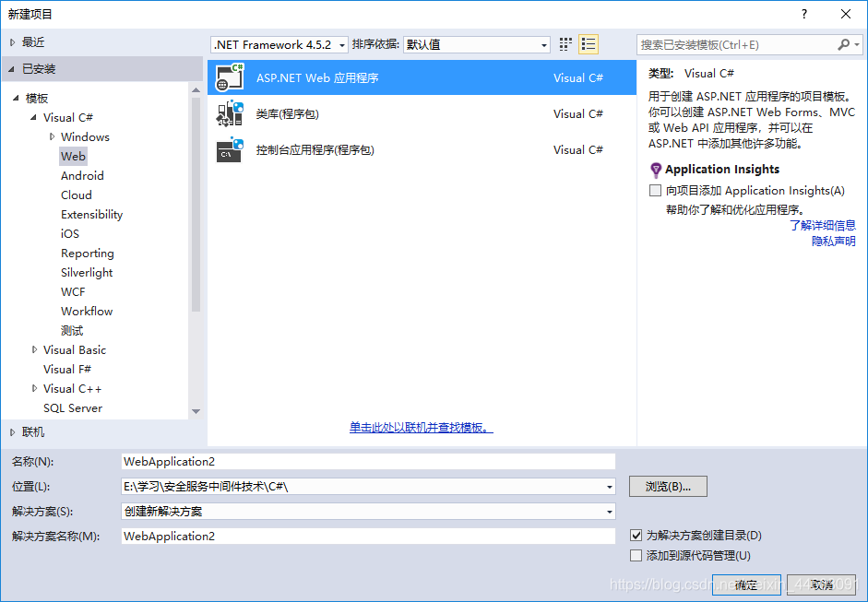This screenshot has width=868, height=602.
Task: Collapse the 模板 tree node
Action: pos(16,98)
